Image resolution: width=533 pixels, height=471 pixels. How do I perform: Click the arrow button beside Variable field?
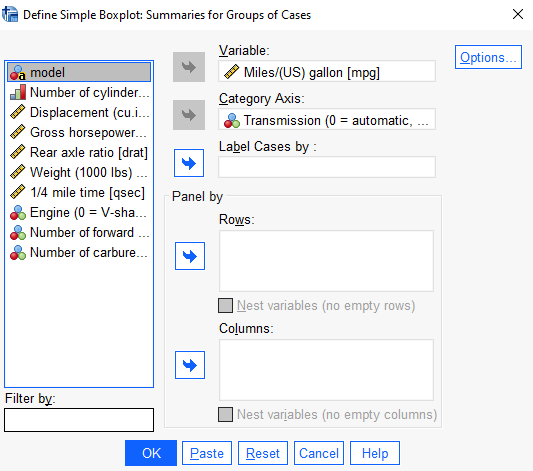(189, 67)
